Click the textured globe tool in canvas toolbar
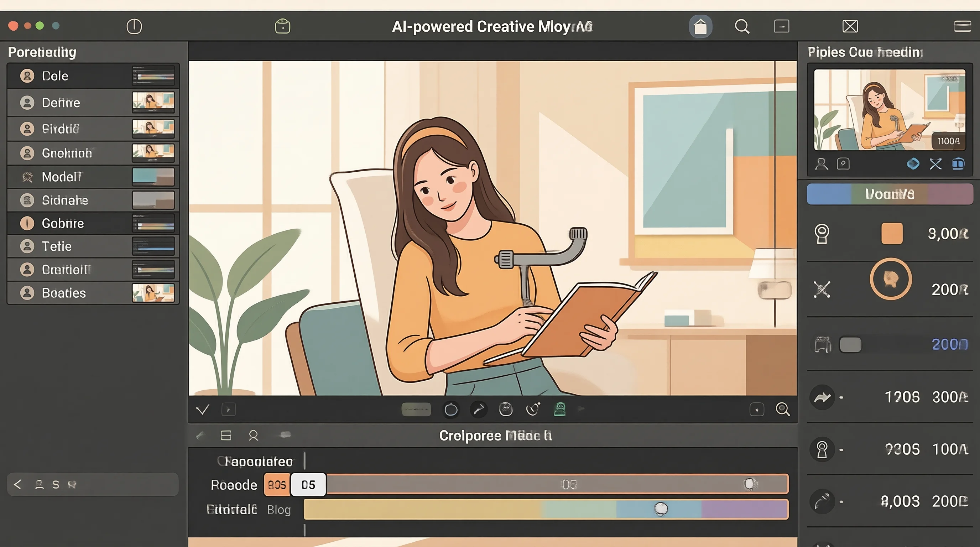 [x=506, y=410]
